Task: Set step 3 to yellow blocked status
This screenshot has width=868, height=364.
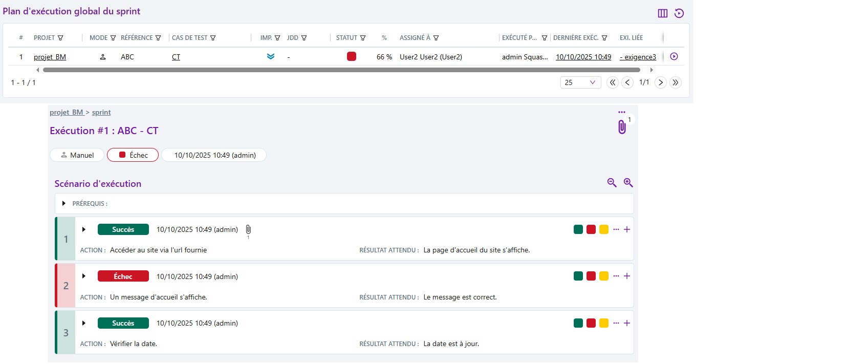Action: click(x=604, y=323)
